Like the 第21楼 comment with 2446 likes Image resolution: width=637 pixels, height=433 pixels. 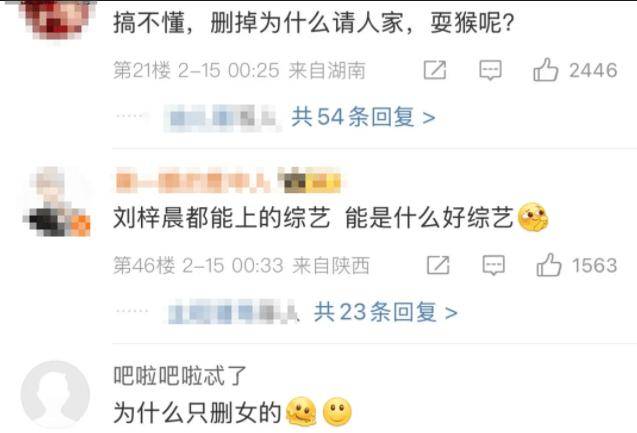point(546,69)
